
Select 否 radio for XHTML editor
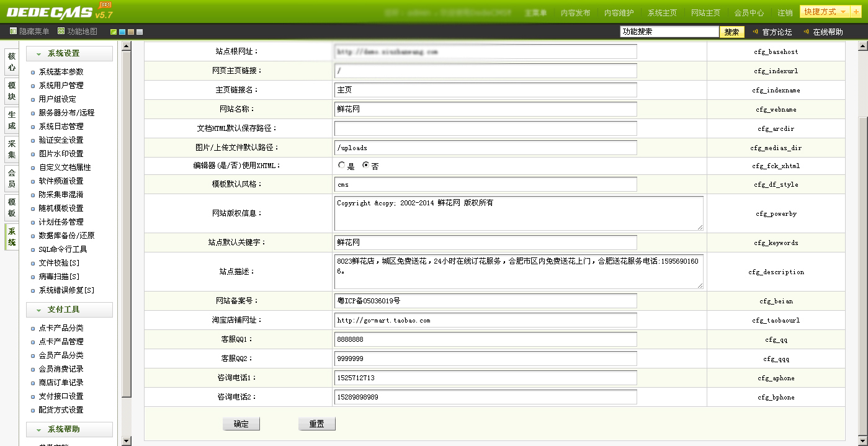(365, 166)
